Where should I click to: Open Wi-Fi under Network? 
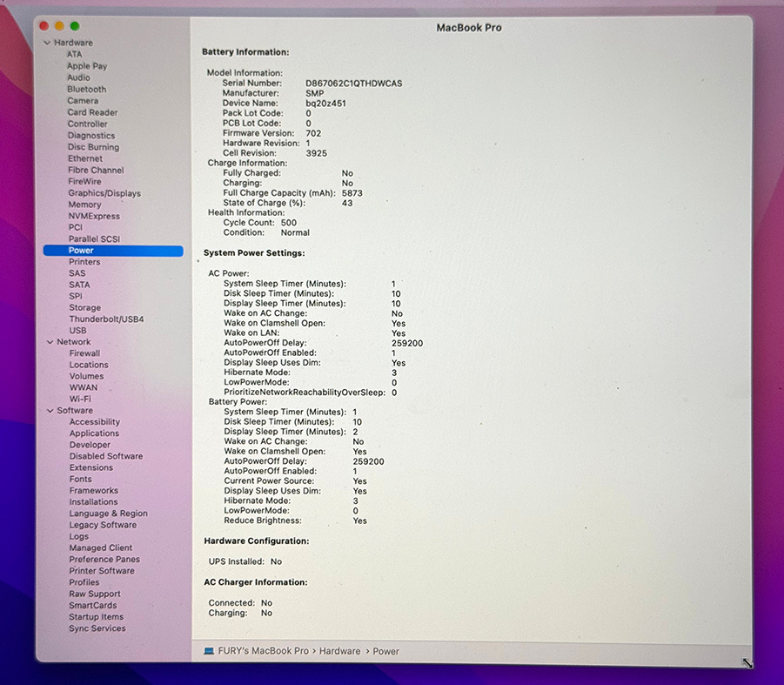[x=82, y=399]
